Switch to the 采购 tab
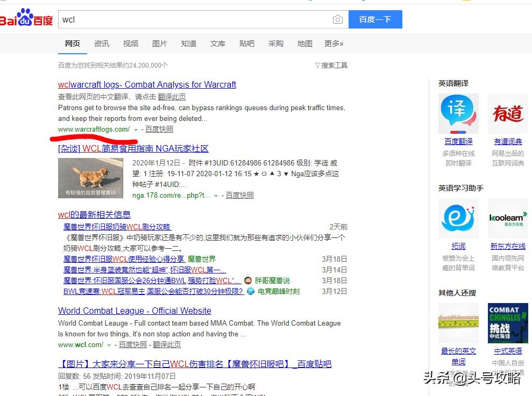The height and width of the screenshot is (396, 532). tap(275, 44)
